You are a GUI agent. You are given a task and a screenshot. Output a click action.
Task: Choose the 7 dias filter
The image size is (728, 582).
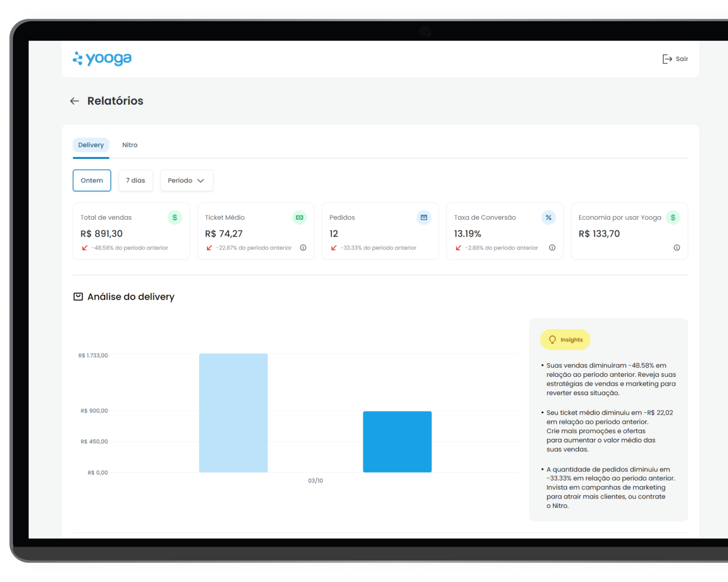click(136, 180)
